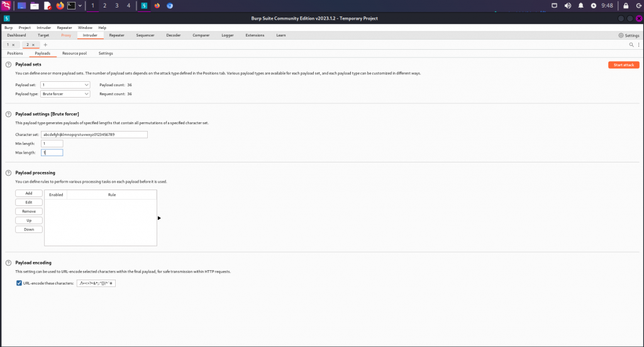Image resolution: width=644 pixels, height=347 pixels.
Task: Click the search magnifier icon in Intruder
Action: pos(631,45)
